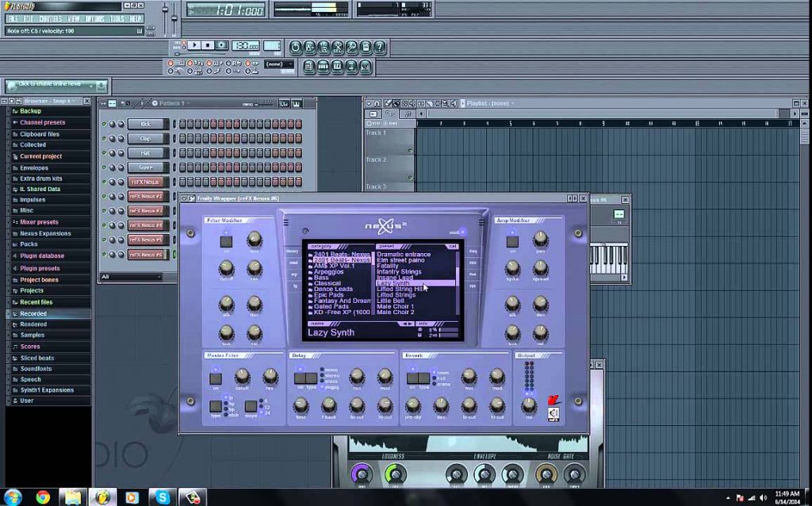Open the Pattern 1 dropdown selector
Viewport: 812px width, 506px height.
pos(171,103)
